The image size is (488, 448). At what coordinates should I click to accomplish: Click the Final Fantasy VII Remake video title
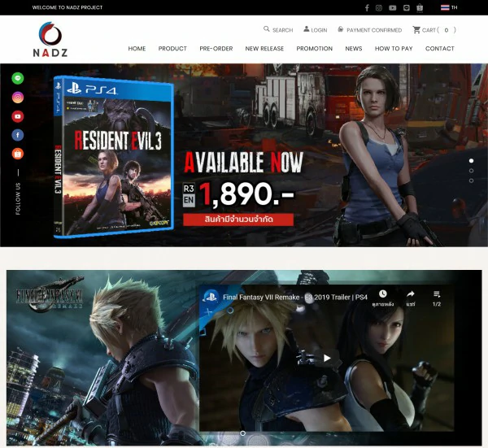[295, 297]
